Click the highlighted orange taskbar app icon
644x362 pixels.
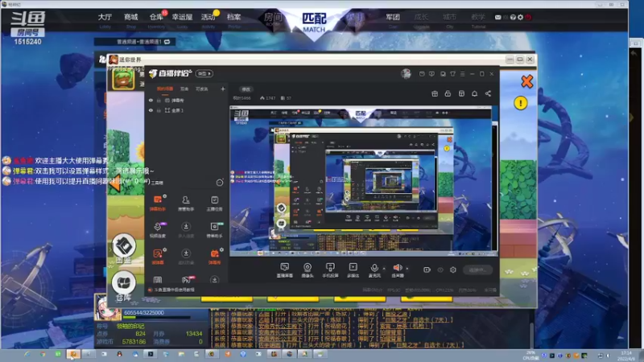73,354
